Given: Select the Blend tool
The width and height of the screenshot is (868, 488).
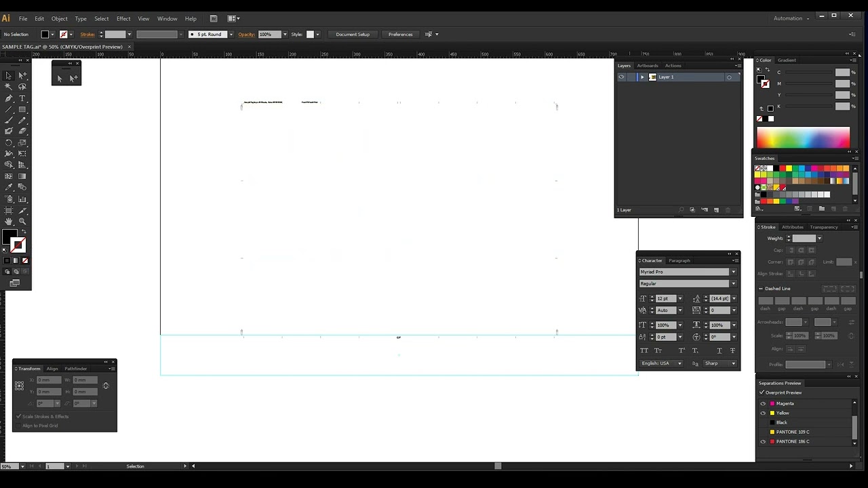Looking at the screenshot, I should [22, 188].
